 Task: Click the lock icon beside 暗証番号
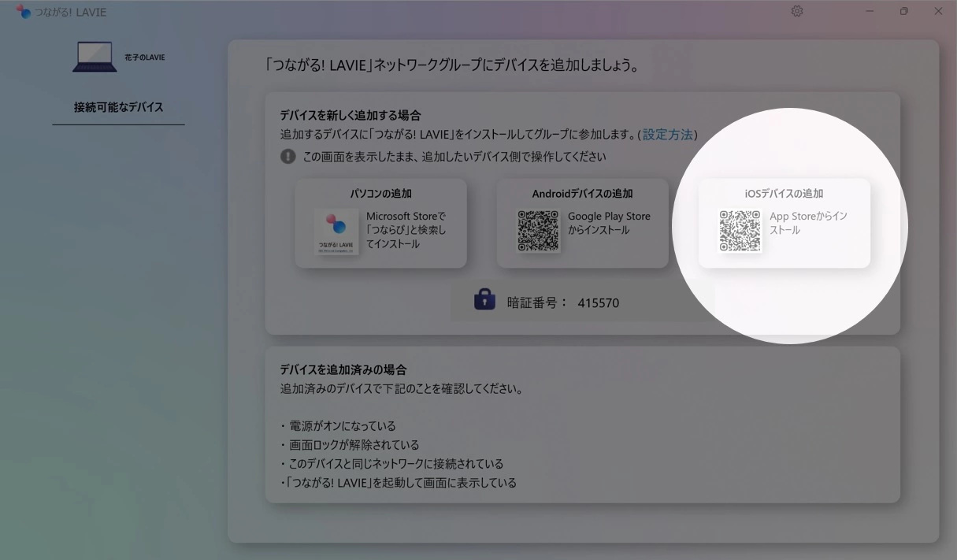(x=484, y=299)
